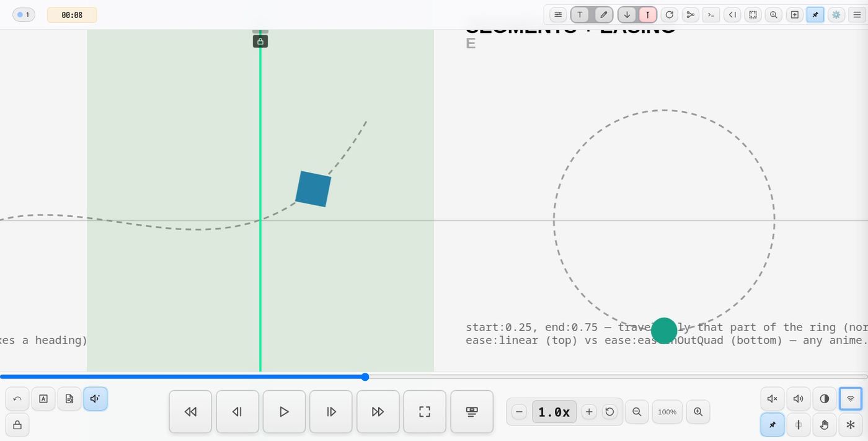868x441 pixels.
Task: Click the pencil draw tool
Action: [x=604, y=15]
